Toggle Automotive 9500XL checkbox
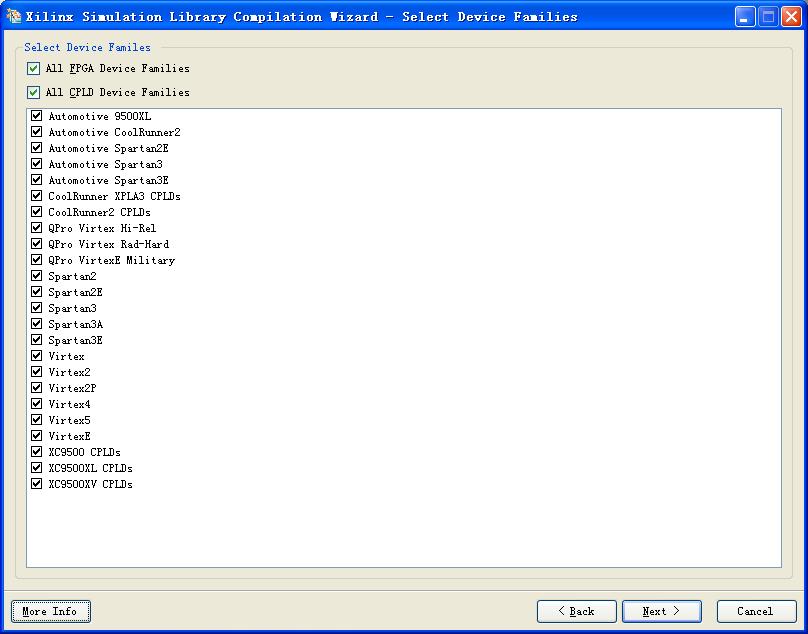The image size is (808, 634). tap(37, 116)
